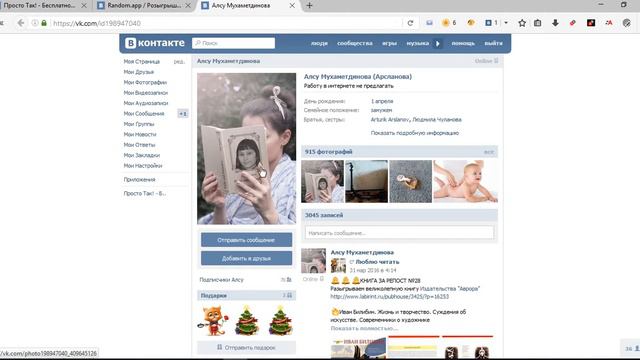This screenshot has width=640, height=360.
Task: Open the large profile photo
Action: 247,149
